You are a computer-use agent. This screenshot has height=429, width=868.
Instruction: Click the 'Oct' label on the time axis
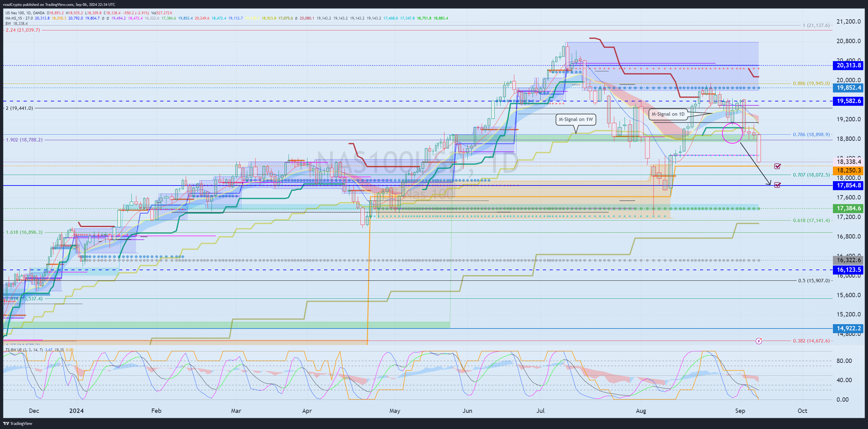point(802,411)
